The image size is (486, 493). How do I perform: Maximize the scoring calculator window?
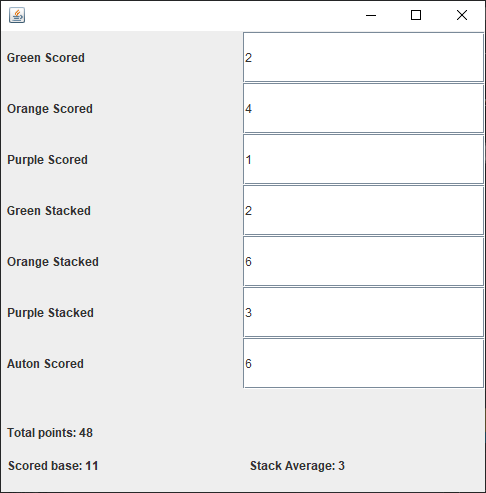point(416,15)
